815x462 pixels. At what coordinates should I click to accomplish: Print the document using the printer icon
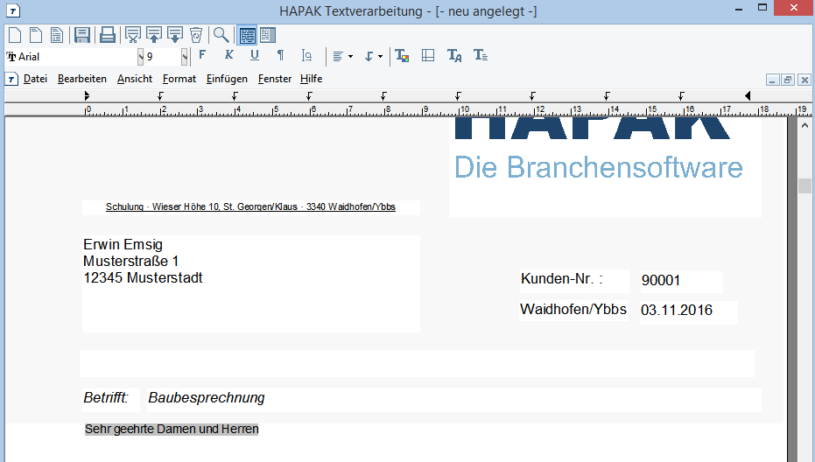point(108,35)
